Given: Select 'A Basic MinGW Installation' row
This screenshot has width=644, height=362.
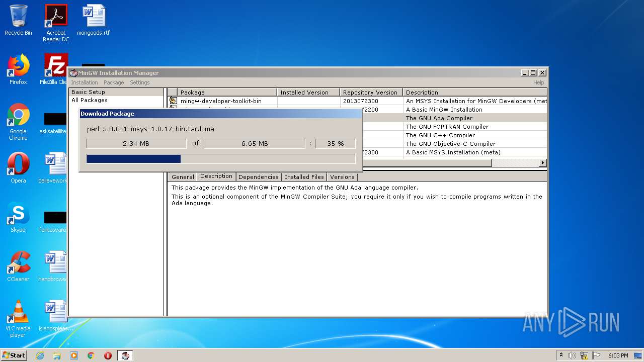Looking at the screenshot, I should [x=454, y=110].
